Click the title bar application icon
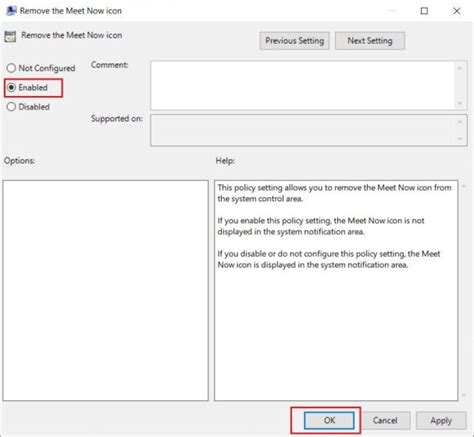 pyautogui.click(x=11, y=11)
